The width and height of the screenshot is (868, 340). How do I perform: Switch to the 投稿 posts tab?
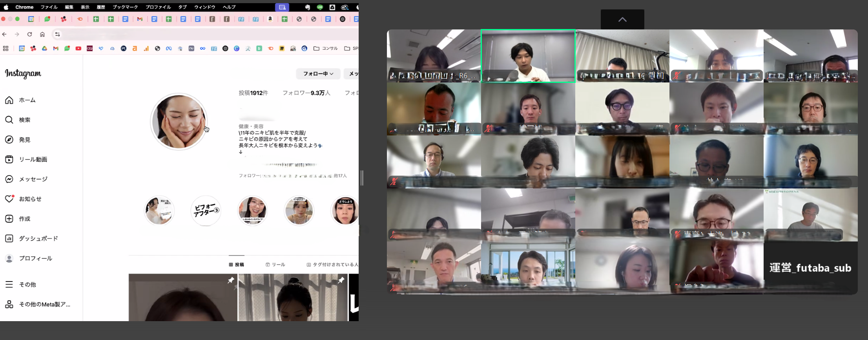(237, 265)
